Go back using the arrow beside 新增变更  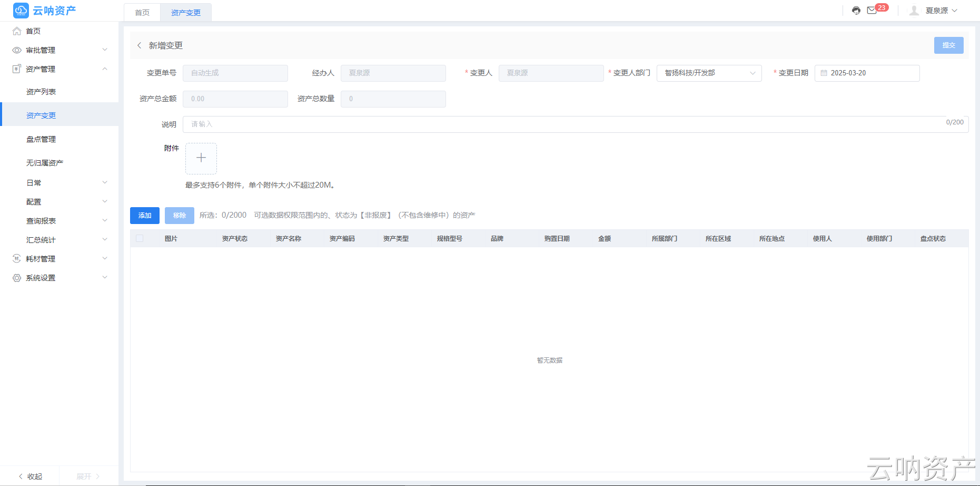coord(139,45)
